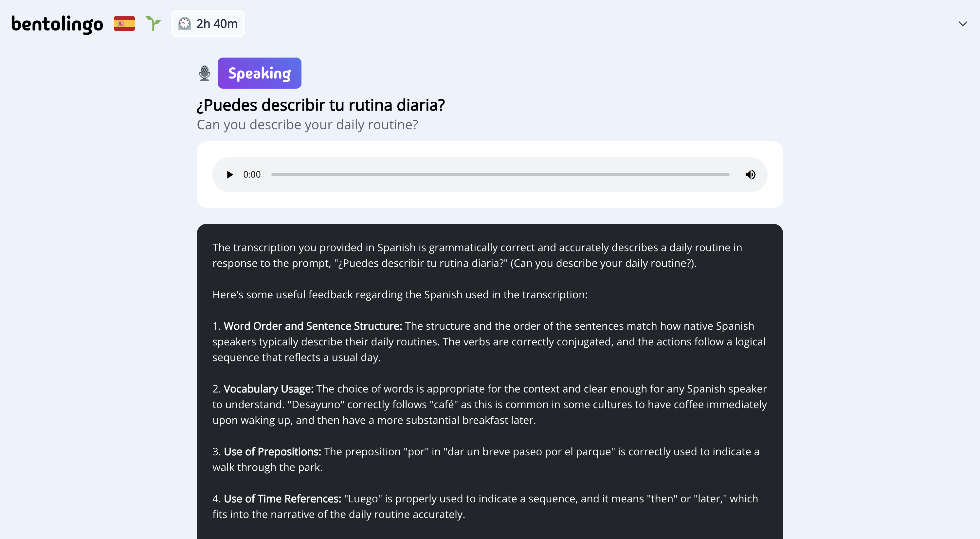Click the 'Use of Prepositions' feedback heading
The width and height of the screenshot is (980, 539).
point(272,452)
